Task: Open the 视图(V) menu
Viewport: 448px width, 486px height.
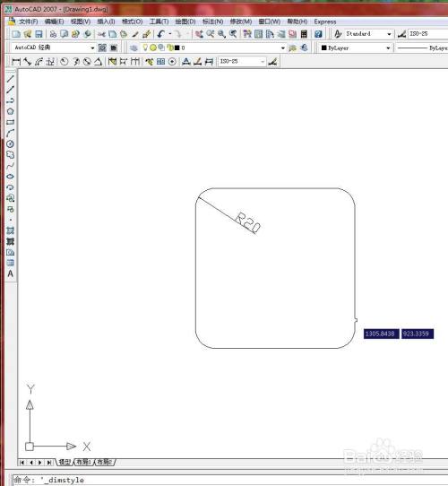Action: [81, 22]
